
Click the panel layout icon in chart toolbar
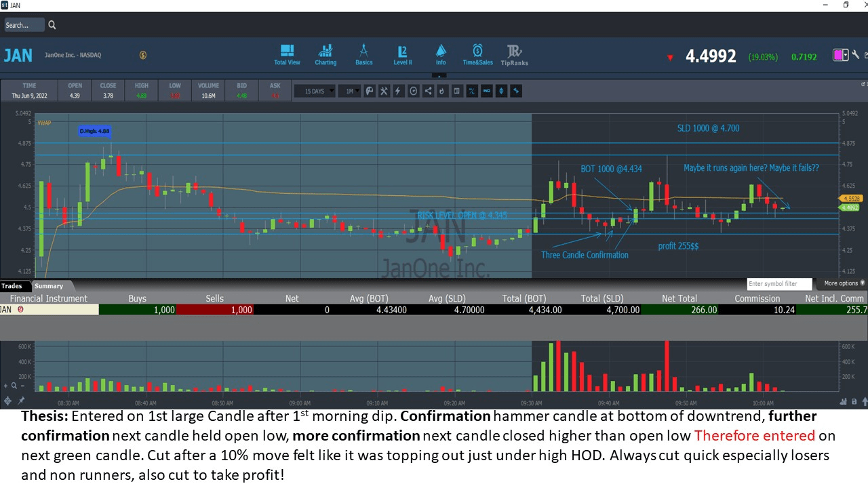click(x=457, y=91)
